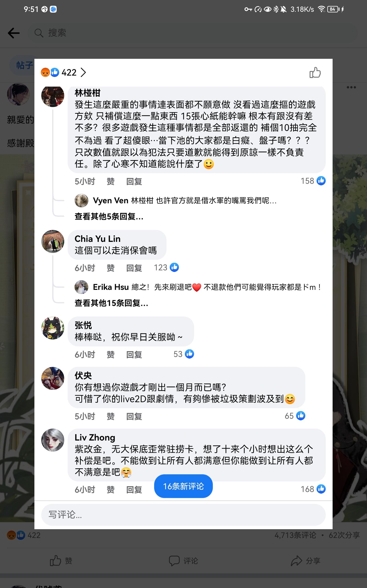Tap the blue like icon beside 158

321,181
